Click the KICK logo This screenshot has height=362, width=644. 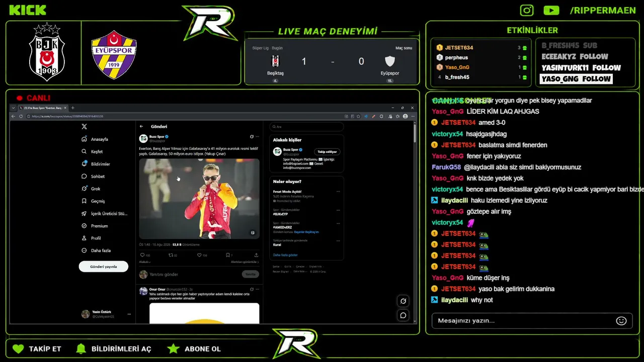[28, 10]
